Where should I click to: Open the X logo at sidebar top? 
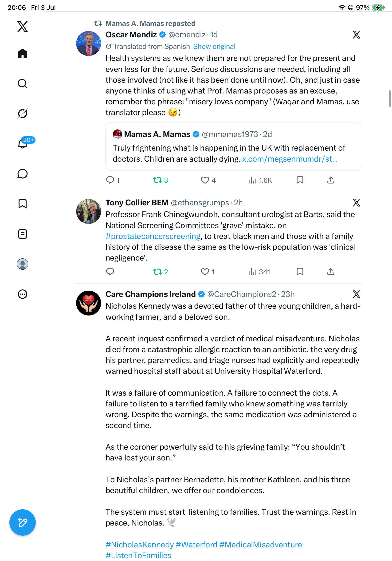(23, 27)
